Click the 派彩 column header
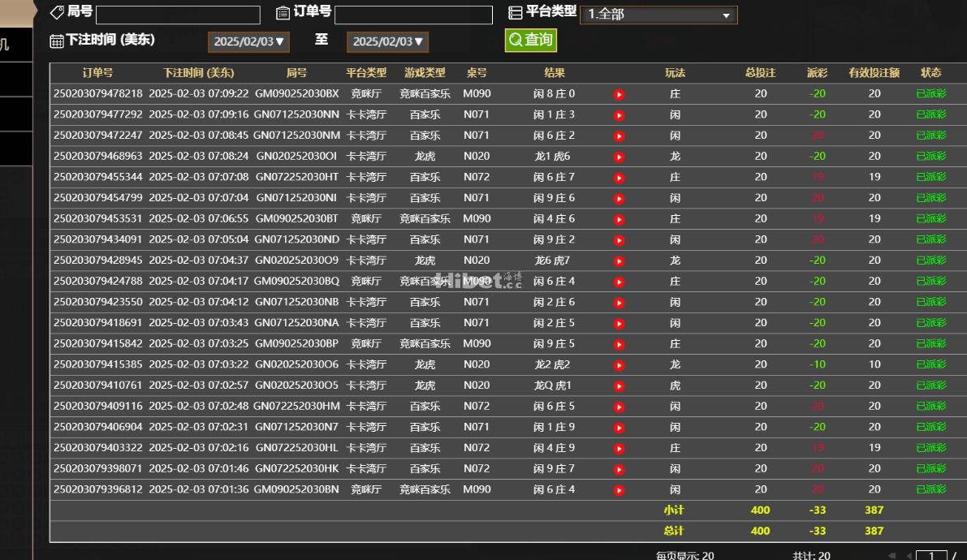The width and height of the screenshot is (967, 560). click(x=817, y=73)
